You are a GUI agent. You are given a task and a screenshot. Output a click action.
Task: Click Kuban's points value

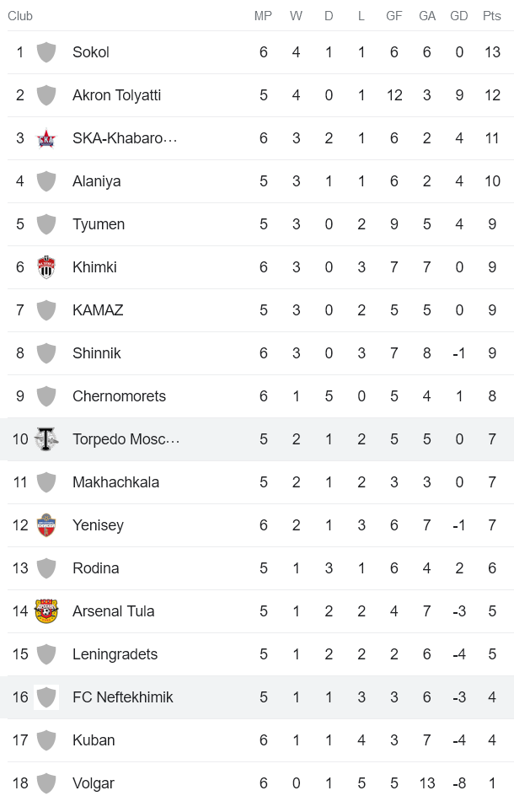tap(492, 739)
